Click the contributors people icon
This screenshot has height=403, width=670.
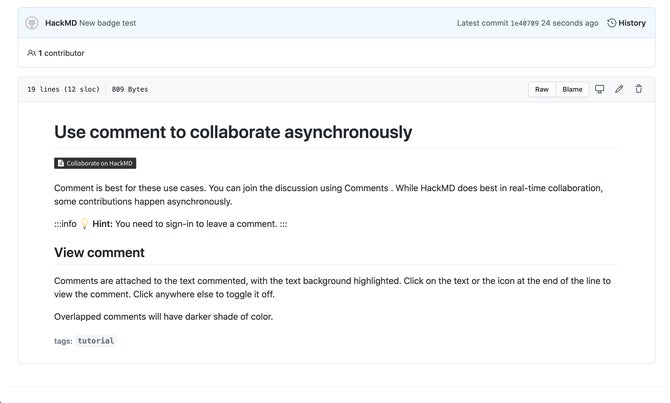tap(31, 53)
